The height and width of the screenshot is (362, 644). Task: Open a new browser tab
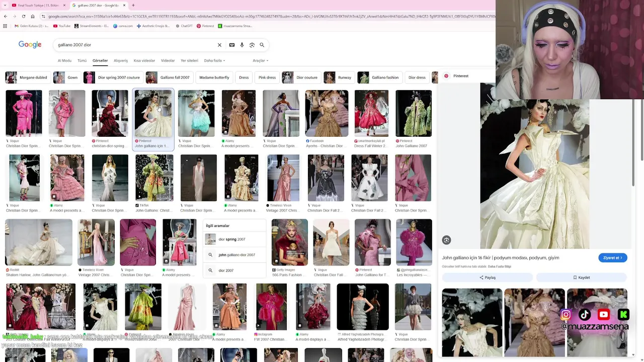133,5
